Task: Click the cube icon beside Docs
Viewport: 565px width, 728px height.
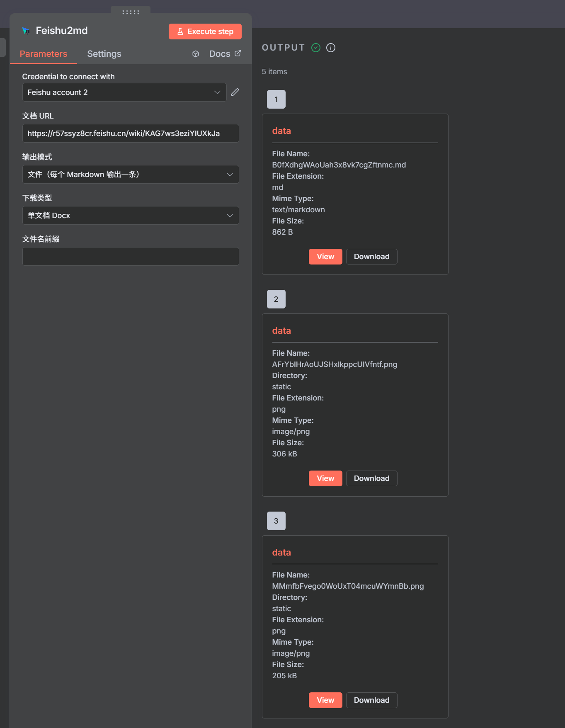Action: click(196, 54)
